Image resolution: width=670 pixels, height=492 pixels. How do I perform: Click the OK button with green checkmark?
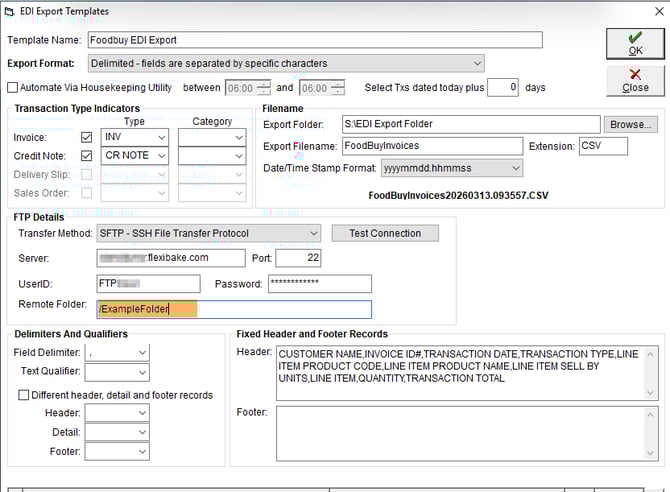click(635, 44)
